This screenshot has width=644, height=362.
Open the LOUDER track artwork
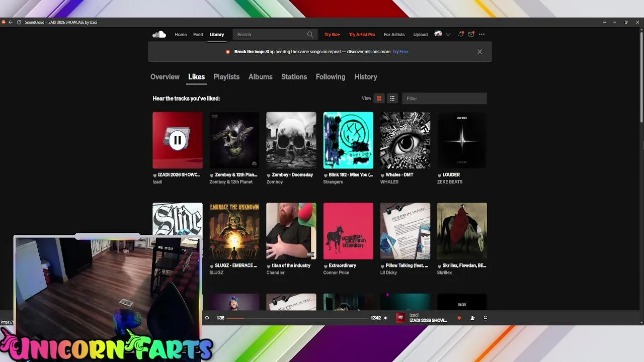(x=462, y=140)
